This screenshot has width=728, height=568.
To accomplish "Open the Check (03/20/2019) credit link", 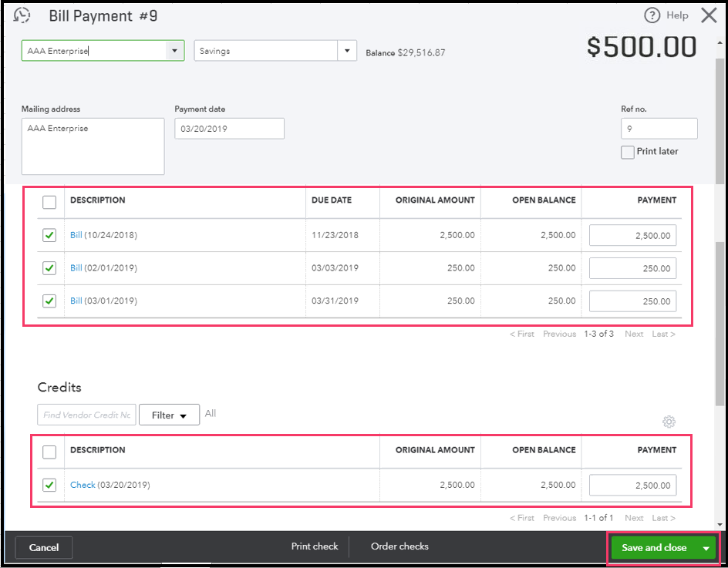I will [83, 485].
